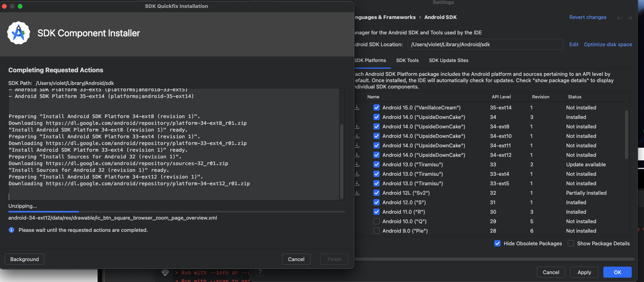Click download icon for API 34-ext12 row
Viewport: 644px width, 282px height.
point(357,155)
